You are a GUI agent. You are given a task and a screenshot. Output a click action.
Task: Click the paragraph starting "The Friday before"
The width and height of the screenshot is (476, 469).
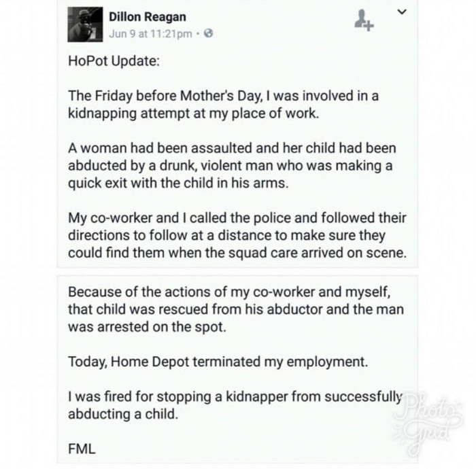pos(223,104)
